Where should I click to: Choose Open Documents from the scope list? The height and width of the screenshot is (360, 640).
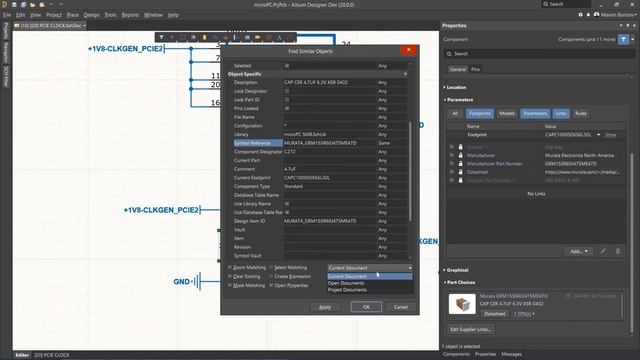(370, 283)
